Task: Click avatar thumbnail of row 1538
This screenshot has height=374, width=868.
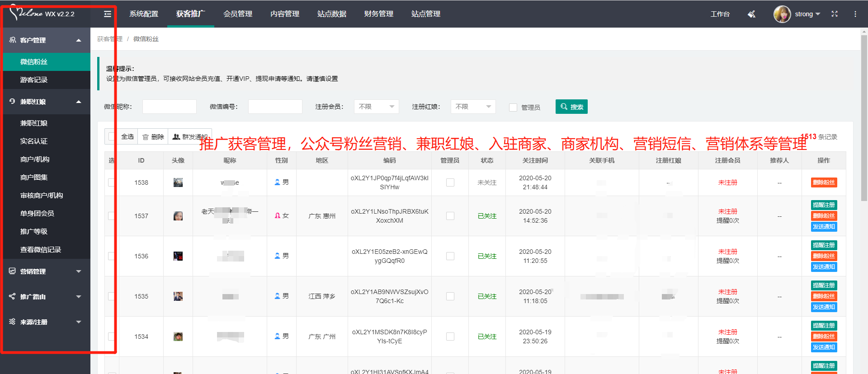Action: pyautogui.click(x=178, y=182)
